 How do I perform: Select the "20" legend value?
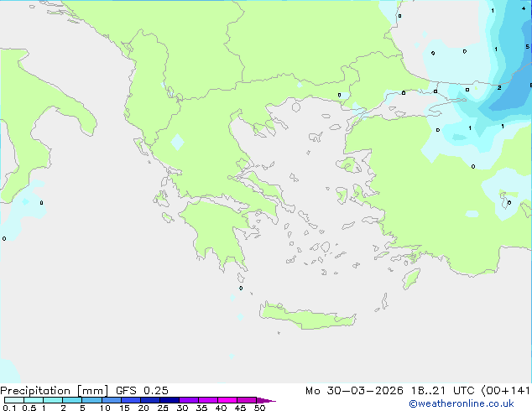[x=143, y=408]
